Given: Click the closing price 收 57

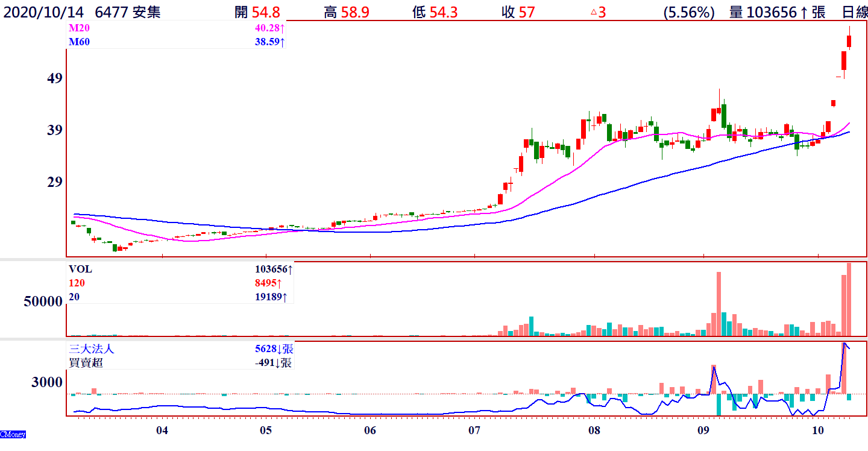Looking at the screenshot, I should (518, 11).
